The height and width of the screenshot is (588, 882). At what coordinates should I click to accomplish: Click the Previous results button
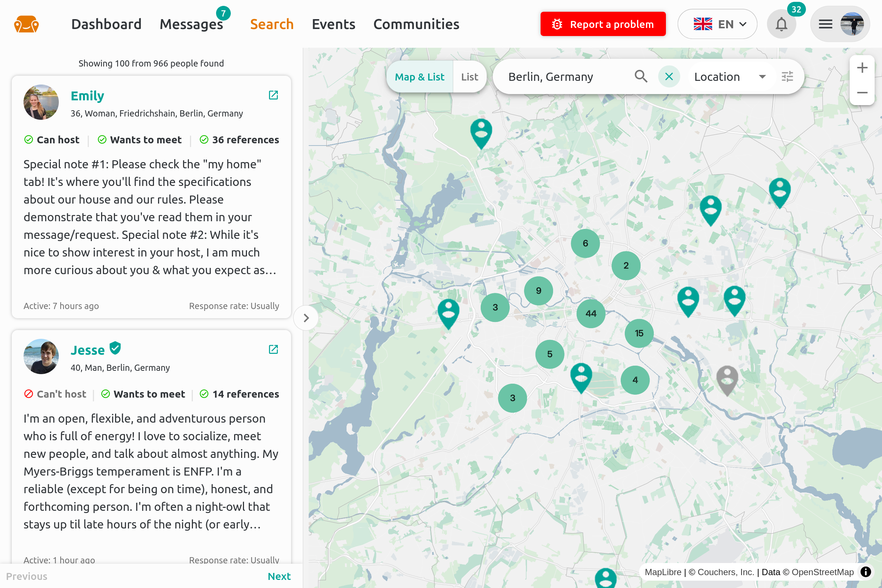26,576
